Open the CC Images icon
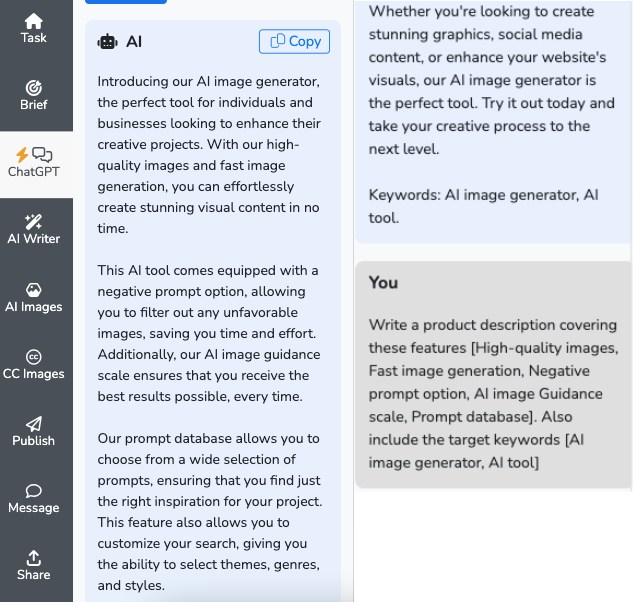 [x=34, y=357]
